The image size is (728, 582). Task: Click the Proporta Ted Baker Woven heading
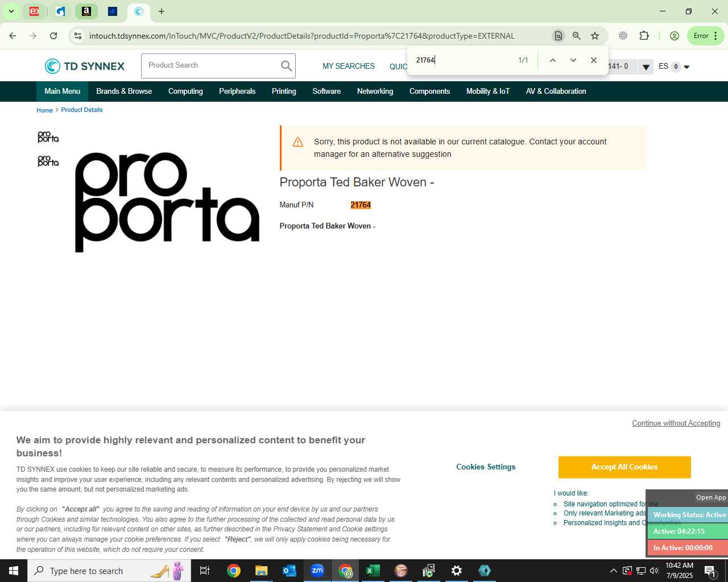click(x=357, y=182)
